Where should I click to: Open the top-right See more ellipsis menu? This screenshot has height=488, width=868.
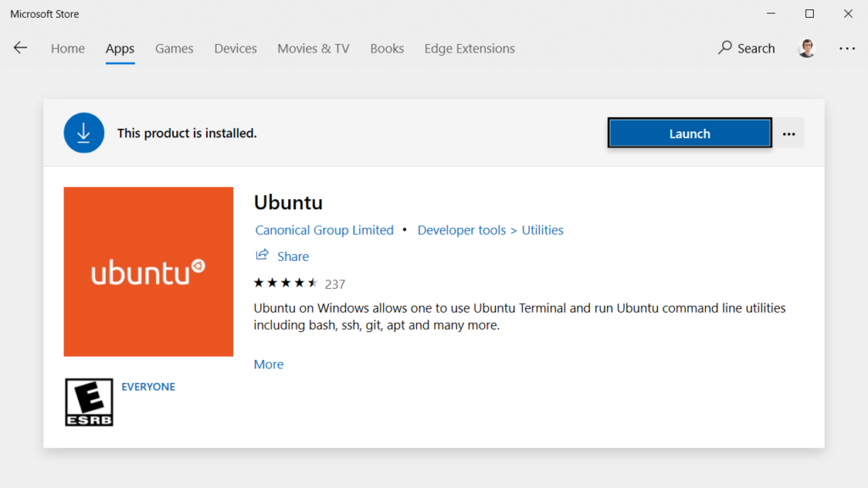[x=847, y=48]
